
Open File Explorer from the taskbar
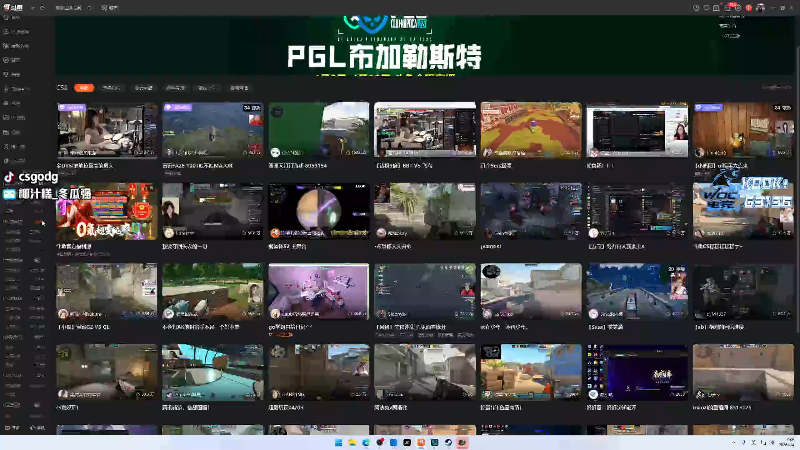tap(352, 442)
